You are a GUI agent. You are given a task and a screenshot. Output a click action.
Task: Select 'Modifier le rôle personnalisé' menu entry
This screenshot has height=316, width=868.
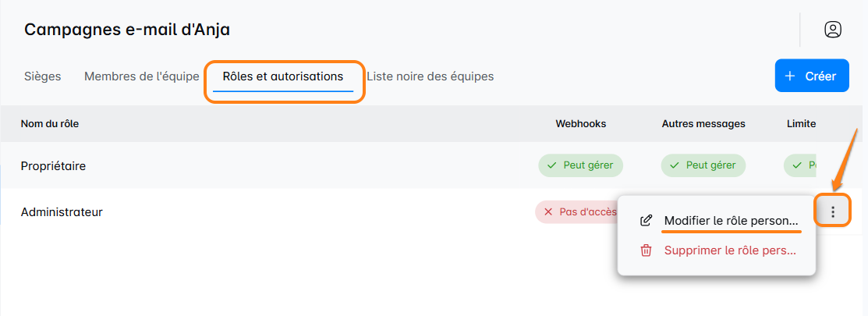731,220
